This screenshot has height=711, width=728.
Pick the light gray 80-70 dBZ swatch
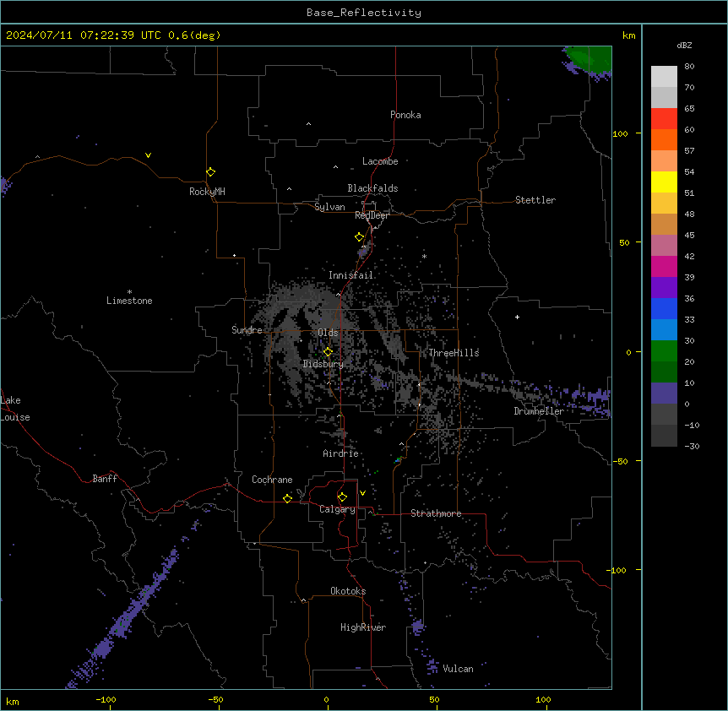(664, 77)
